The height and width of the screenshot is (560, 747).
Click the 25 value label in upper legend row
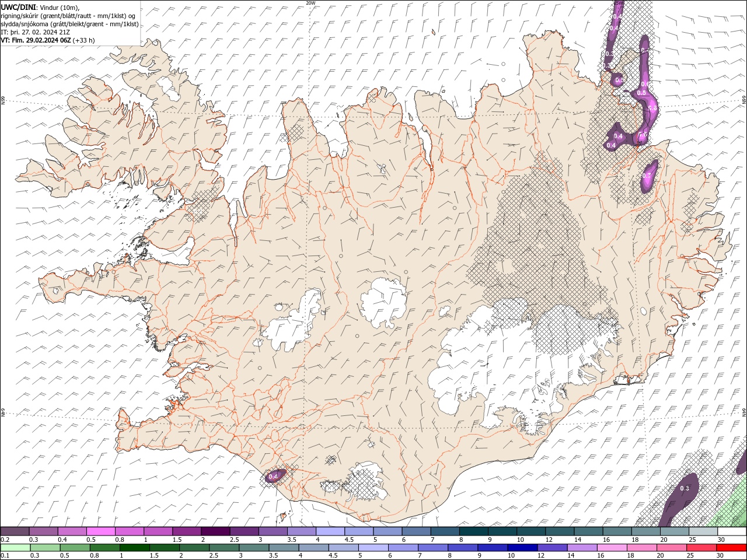pyautogui.click(x=692, y=540)
